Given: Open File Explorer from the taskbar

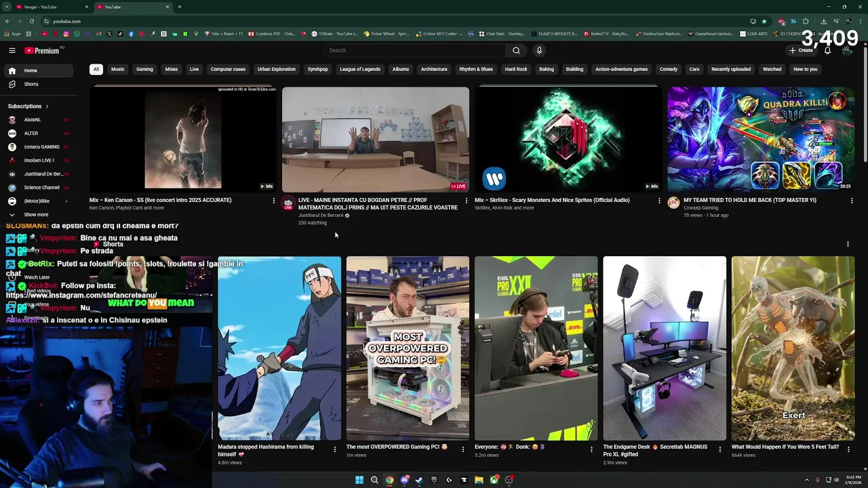Looking at the screenshot, I should point(479,480).
